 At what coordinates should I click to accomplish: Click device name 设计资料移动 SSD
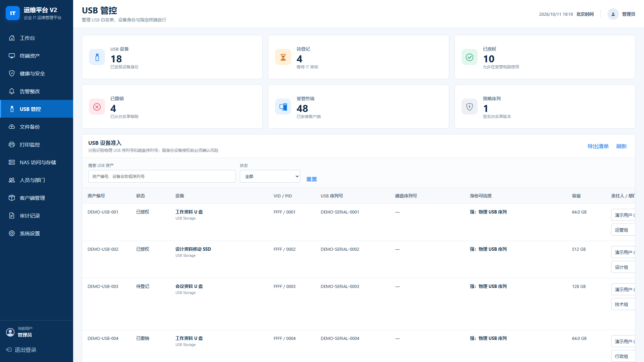193,249
